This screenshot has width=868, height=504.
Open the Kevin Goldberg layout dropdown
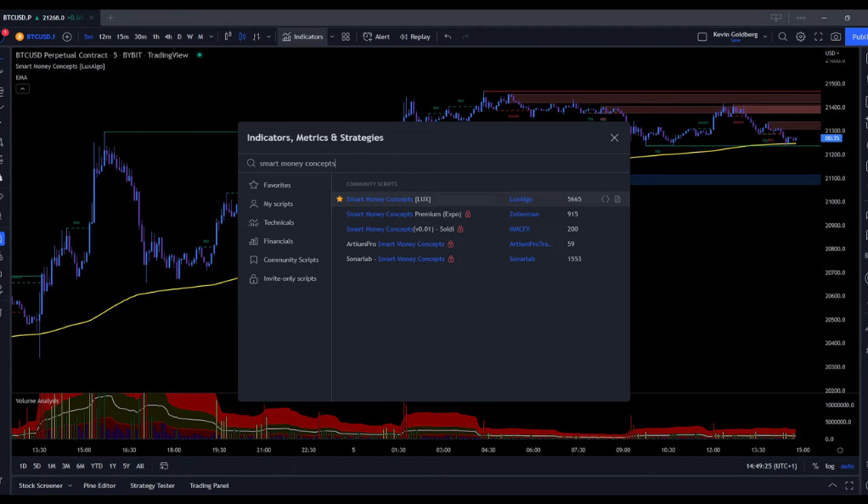click(765, 36)
